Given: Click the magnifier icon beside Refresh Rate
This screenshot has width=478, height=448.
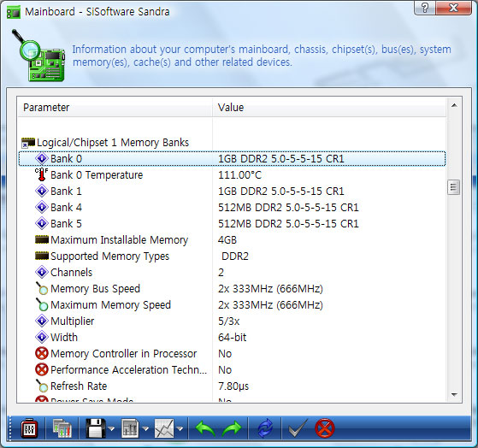Looking at the screenshot, I should point(42,386).
